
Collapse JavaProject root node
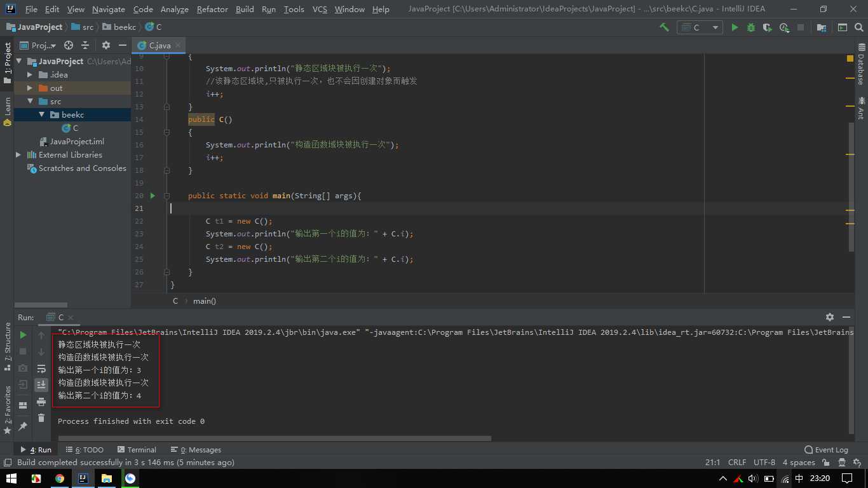click(19, 61)
